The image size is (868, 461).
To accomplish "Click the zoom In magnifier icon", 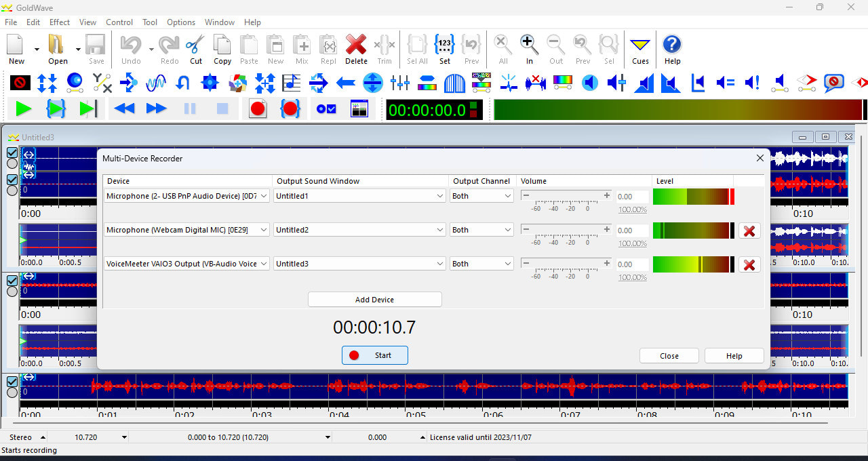I will pyautogui.click(x=529, y=49).
